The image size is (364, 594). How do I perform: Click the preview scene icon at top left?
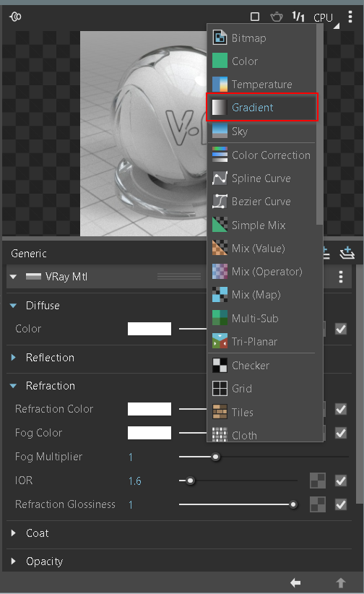(15, 17)
